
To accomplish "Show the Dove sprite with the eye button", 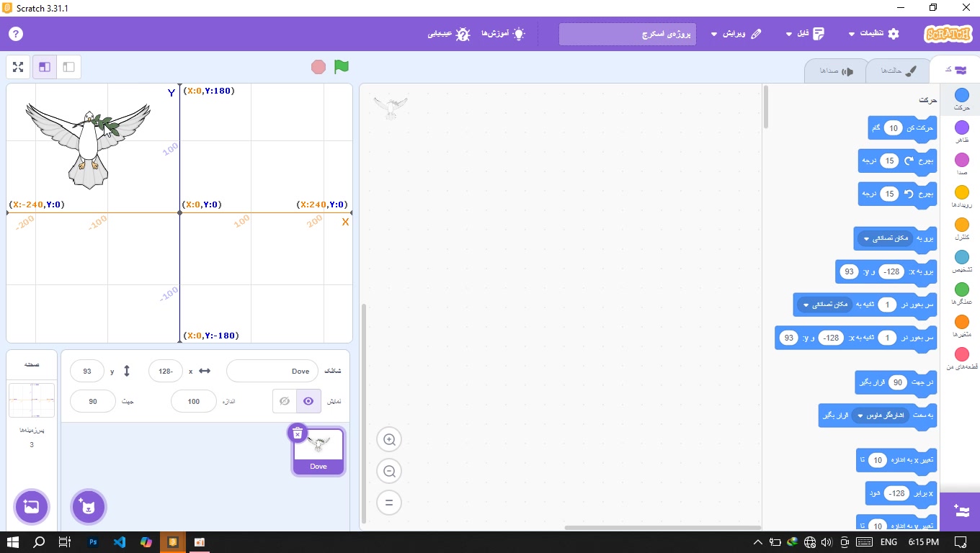I will click(x=309, y=401).
